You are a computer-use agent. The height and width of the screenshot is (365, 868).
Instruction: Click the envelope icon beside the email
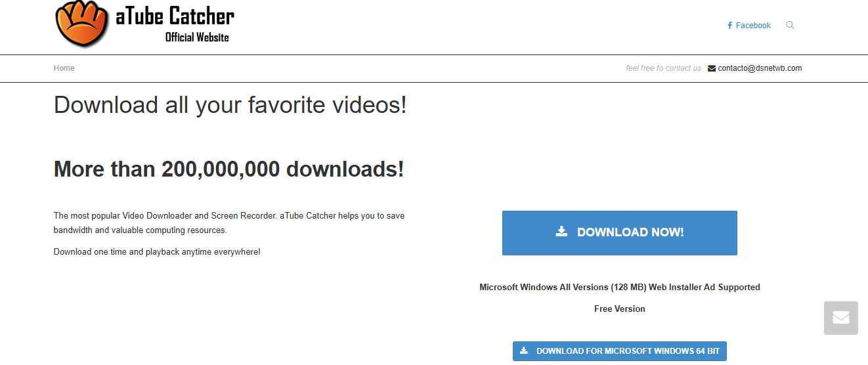click(x=712, y=68)
